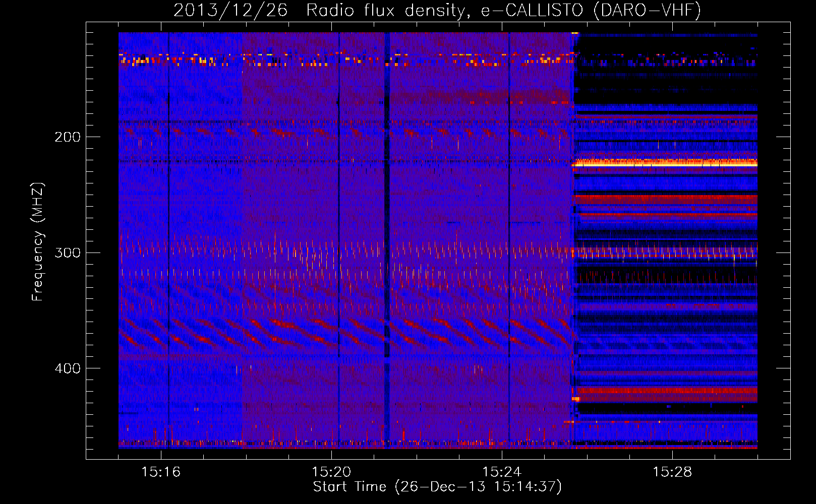This screenshot has height=504, width=816.
Task: Click the 'Frequency (MHZ)' y-axis label
Action: 38,241
